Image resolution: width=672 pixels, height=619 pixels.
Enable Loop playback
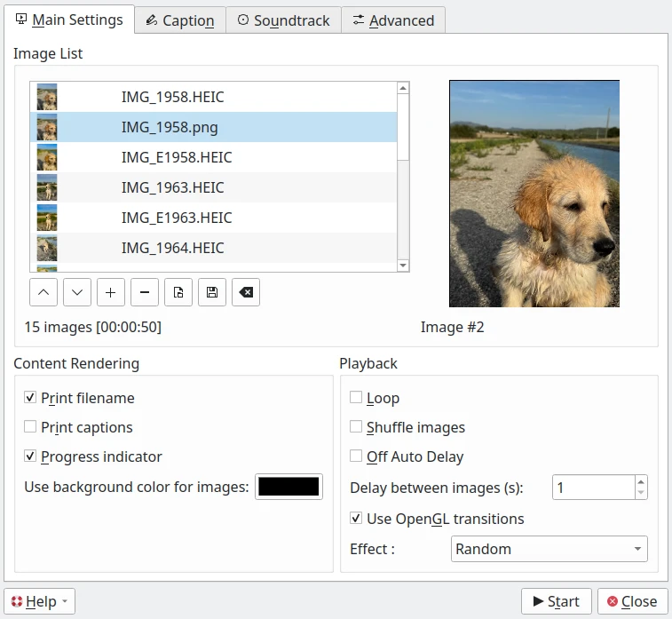pos(356,398)
